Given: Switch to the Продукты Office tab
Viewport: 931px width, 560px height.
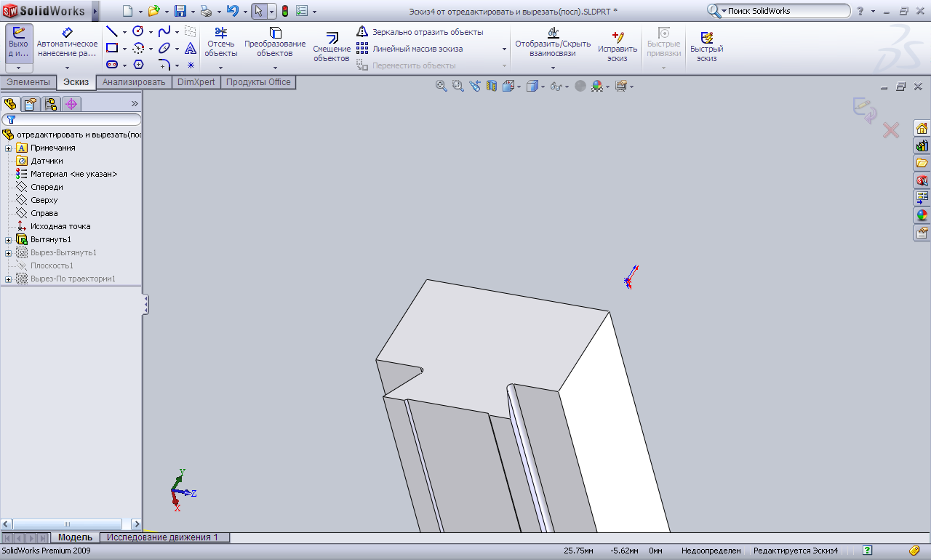Looking at the screenshot, I should [258, 82].
